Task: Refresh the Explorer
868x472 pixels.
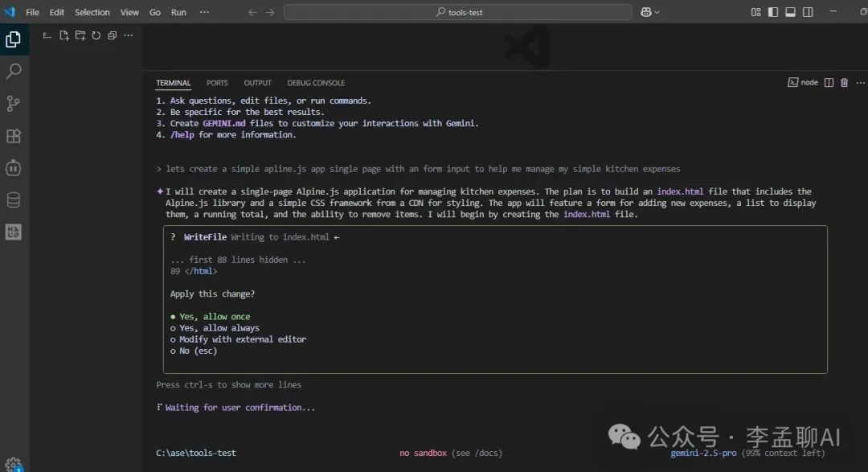Action: click(96, 35)
